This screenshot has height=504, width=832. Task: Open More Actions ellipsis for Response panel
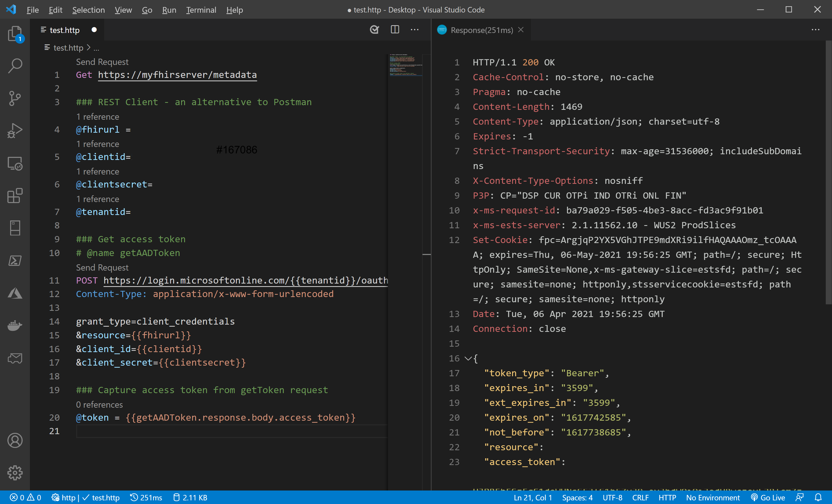click(x=815, y=30)
